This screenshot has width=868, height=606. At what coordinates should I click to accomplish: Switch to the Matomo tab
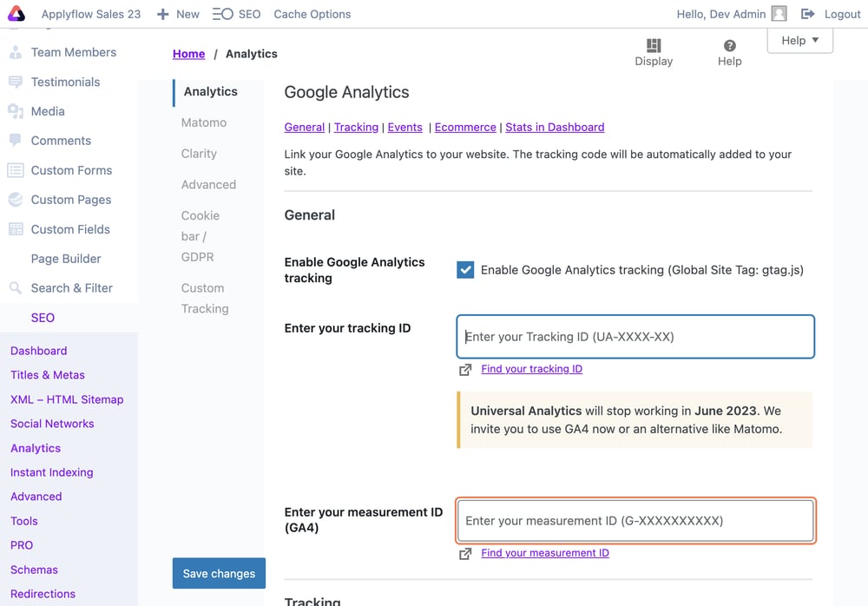point(204,122)
